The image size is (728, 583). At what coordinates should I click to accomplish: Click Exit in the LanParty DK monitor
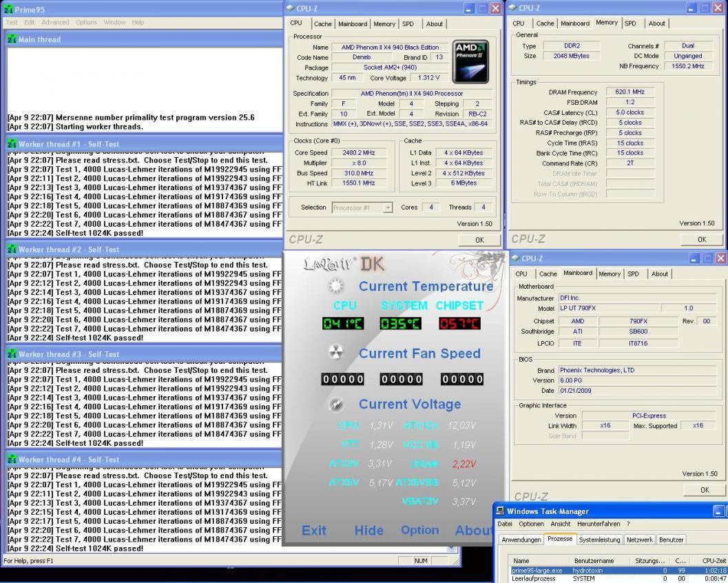click(314, 530)
